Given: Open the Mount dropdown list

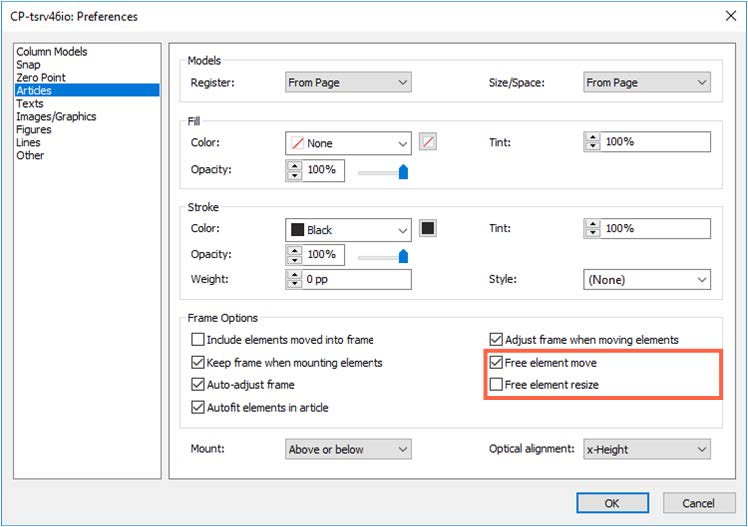Looking at the screenshot, I should (x=347, y=449).
